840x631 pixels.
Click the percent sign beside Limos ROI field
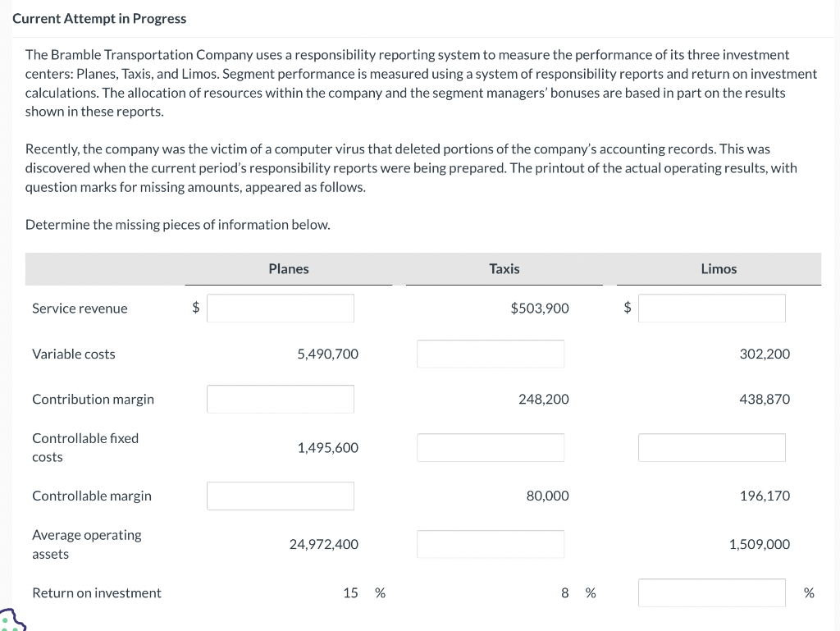809,592
